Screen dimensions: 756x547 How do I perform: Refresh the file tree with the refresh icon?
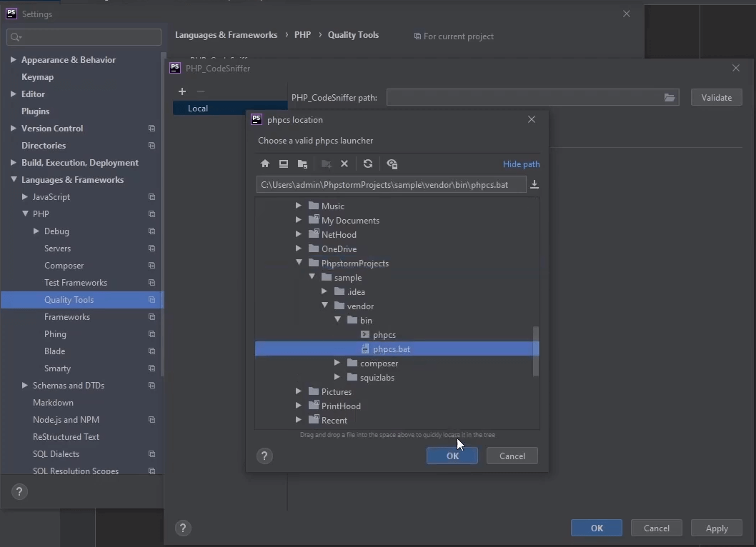[367, 164]
